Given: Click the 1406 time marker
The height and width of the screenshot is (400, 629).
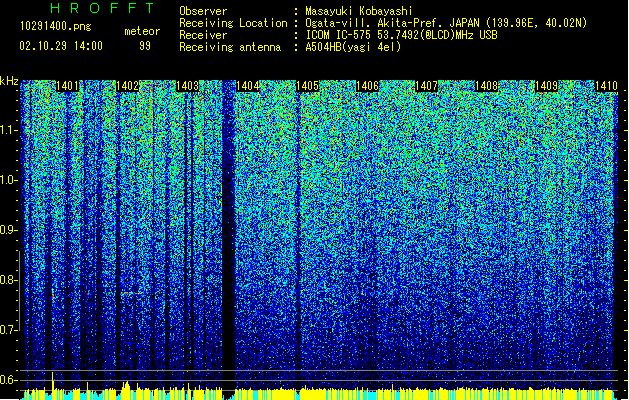Looking at the screenshot, I should click(367, 86).
